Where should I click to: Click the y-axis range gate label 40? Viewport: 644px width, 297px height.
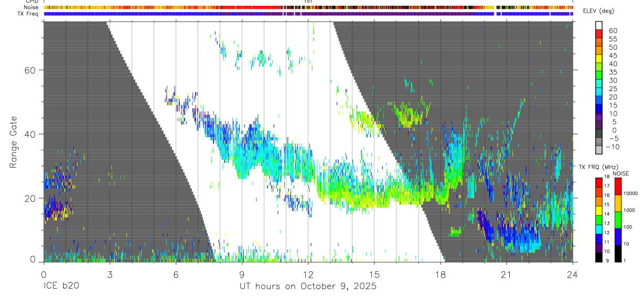coord(31,134)
